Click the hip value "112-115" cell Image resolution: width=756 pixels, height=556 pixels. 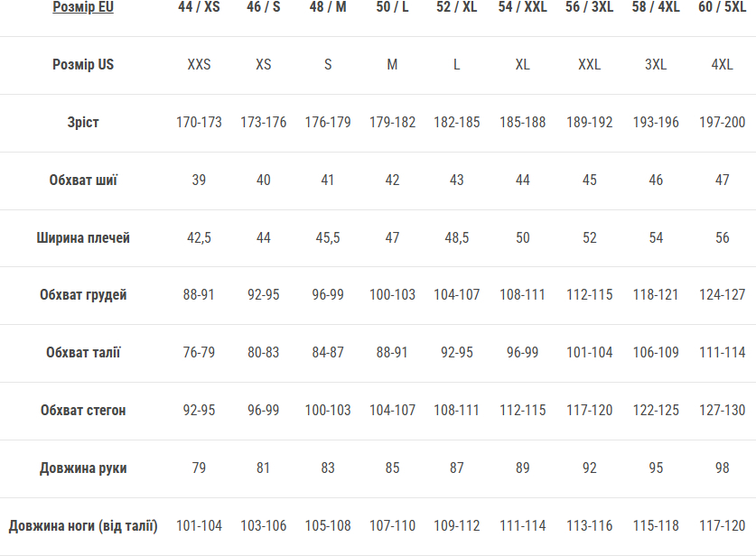click(x=523, y=411)
